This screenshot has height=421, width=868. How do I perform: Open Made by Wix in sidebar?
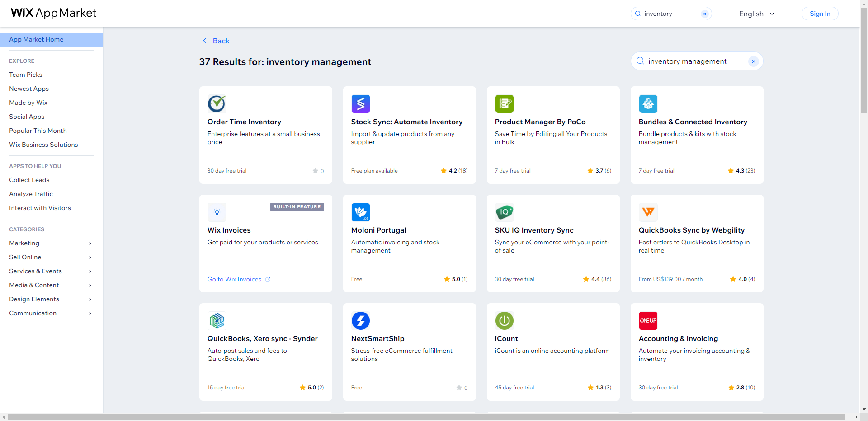[x=28, y=103]
